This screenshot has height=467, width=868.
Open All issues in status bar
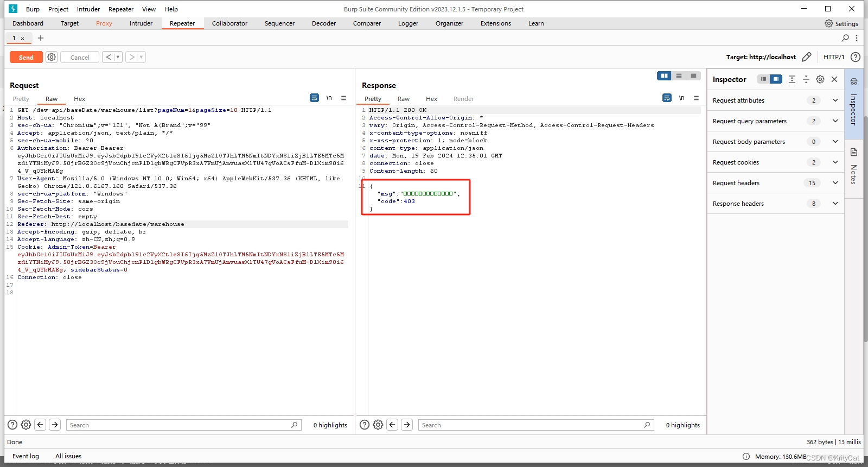pyautogui.click(x=68, y=456)
